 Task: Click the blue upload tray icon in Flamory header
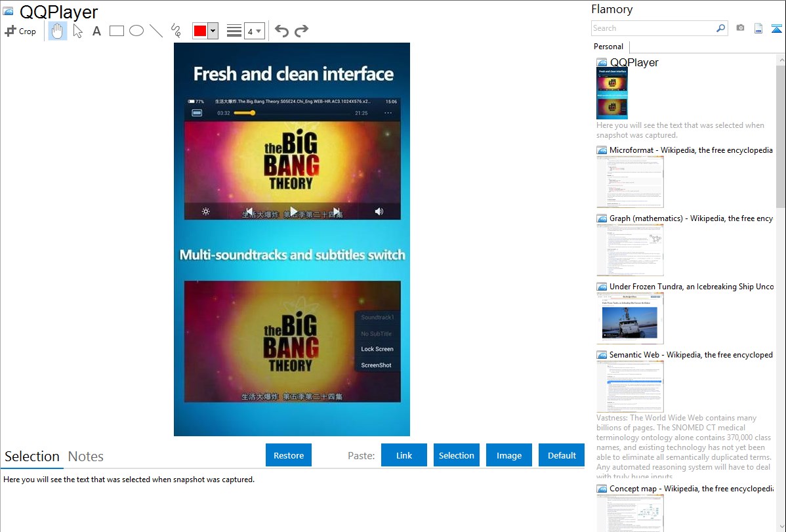click(x=776, y=29)
